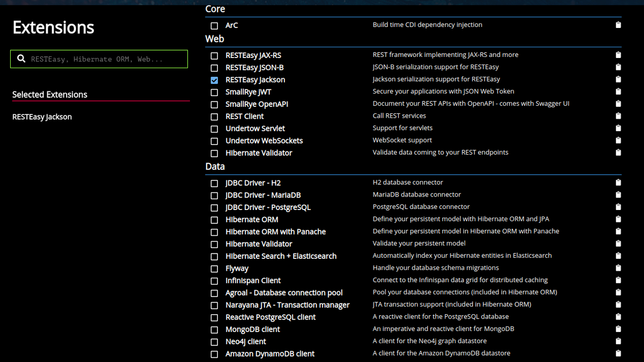Click clipboard icon for JDBC Driver - MariaDB
644x362 pixels.
coord(618,194)
